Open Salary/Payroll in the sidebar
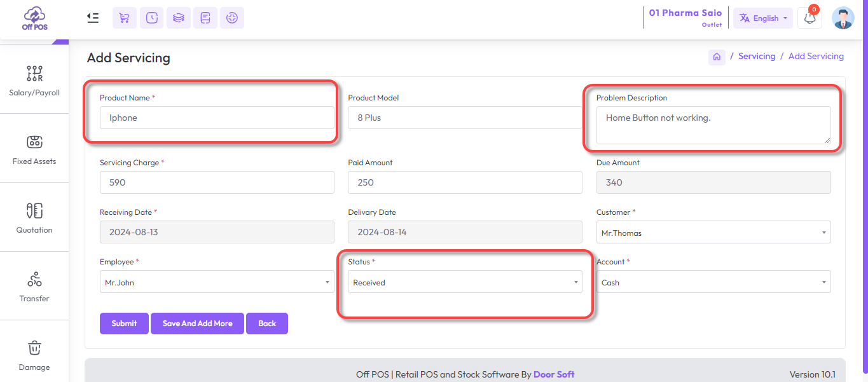Viewport: 868px width, 382px height. pos(34,80)
